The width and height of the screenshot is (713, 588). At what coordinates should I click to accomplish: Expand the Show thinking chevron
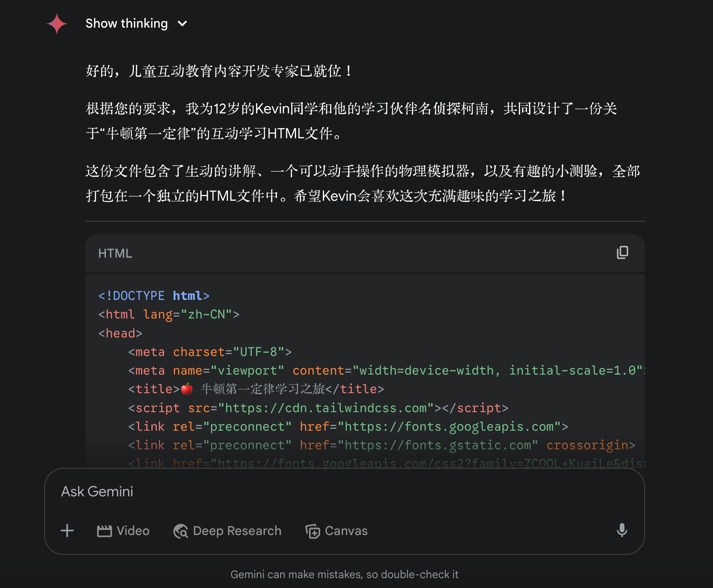coord(182,24)
